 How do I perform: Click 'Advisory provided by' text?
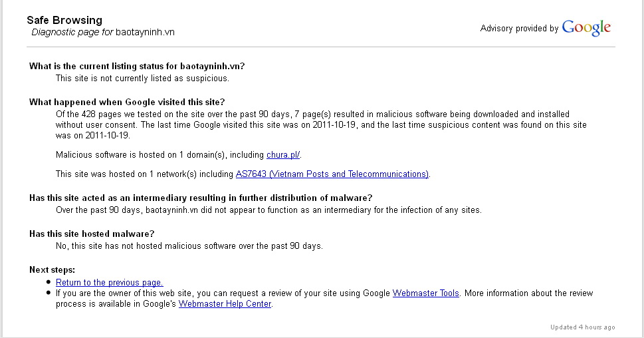coord(519,29)
